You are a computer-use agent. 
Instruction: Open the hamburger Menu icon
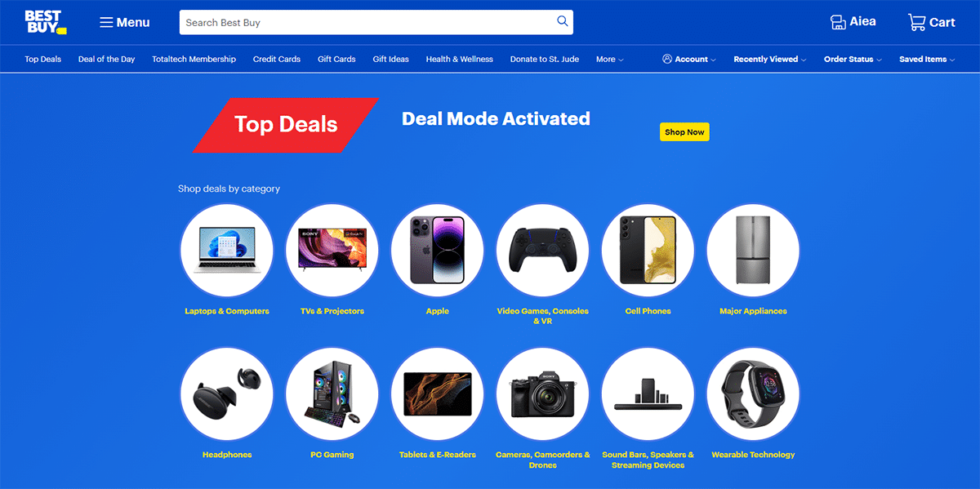(106, 22)
